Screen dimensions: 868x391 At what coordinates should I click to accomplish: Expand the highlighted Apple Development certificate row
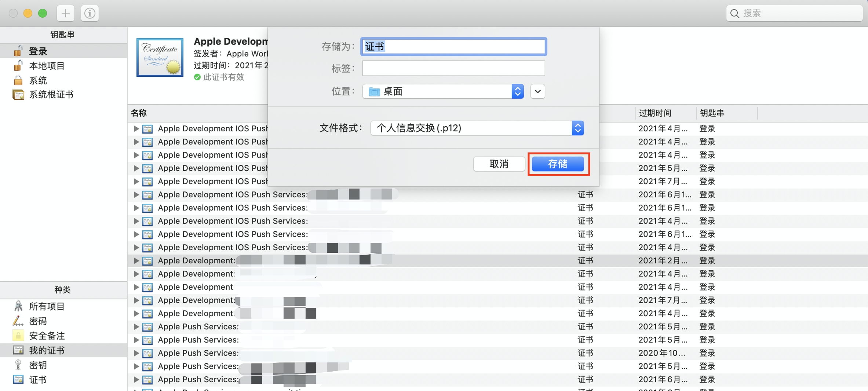pos(136,260)
